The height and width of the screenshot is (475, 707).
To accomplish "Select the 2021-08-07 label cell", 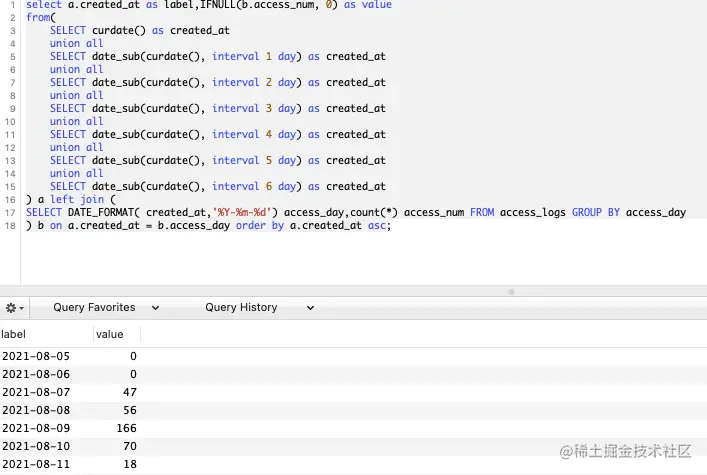I will tap(36, 392).
